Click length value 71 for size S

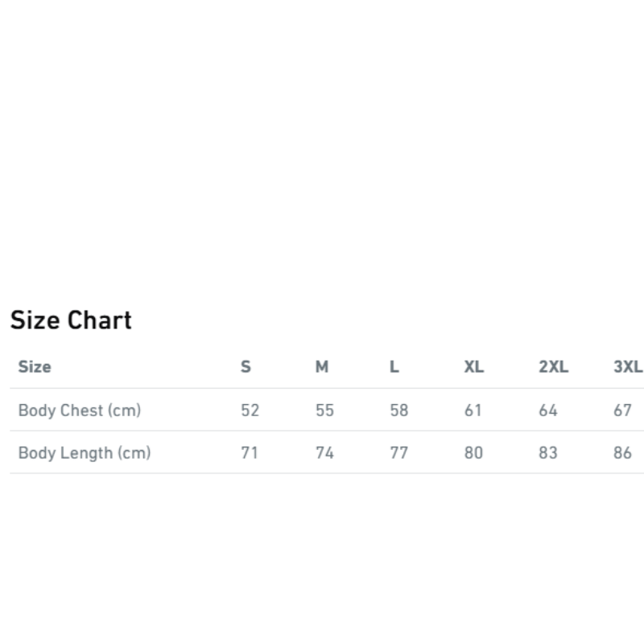[250, 452]
